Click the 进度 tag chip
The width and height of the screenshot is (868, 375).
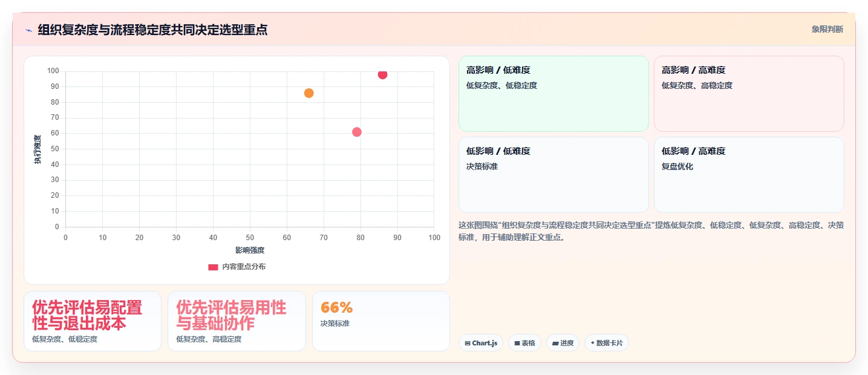click(x=563, y=343)
